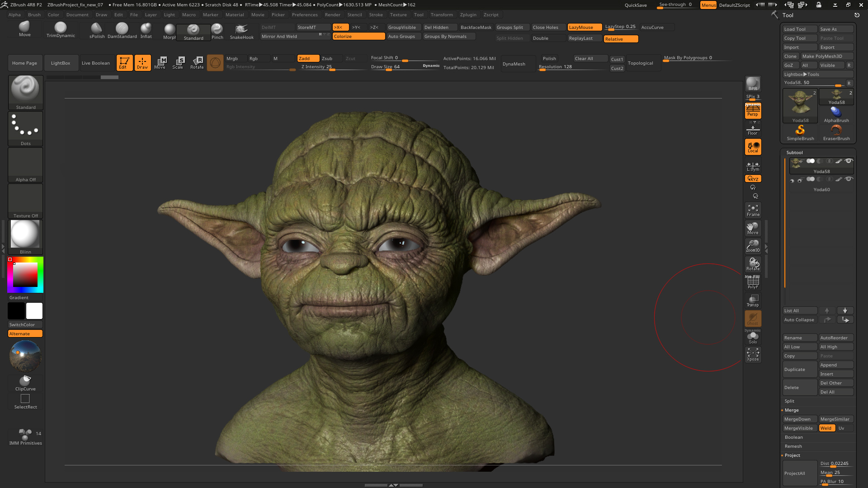Select the ClipCurve brush
868x488 pixels.
click(x=25, y=383)
